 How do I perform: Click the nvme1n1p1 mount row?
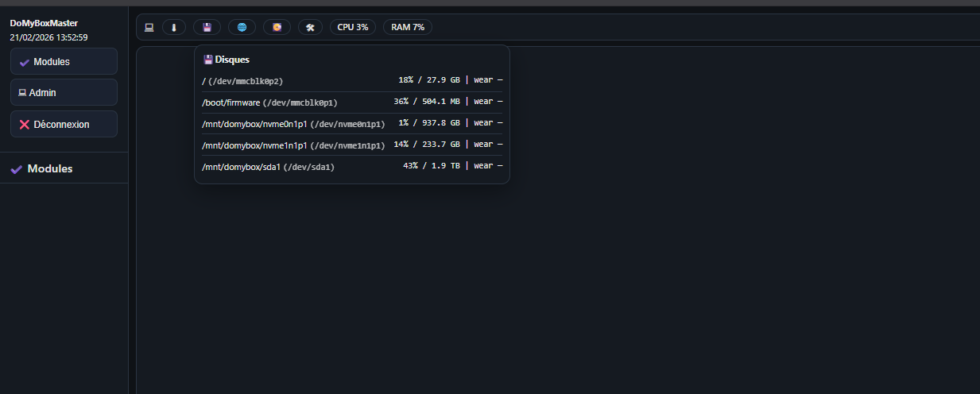(x=352, y=145)
